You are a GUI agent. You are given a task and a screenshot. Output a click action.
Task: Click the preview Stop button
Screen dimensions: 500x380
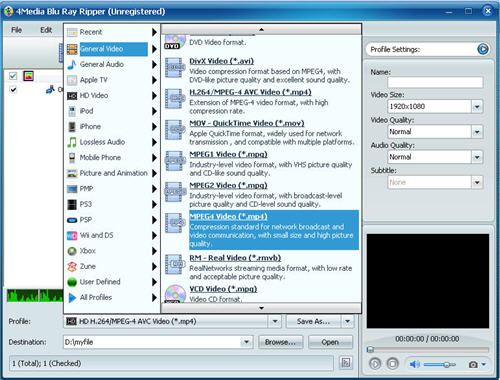[x=392, y=364]
